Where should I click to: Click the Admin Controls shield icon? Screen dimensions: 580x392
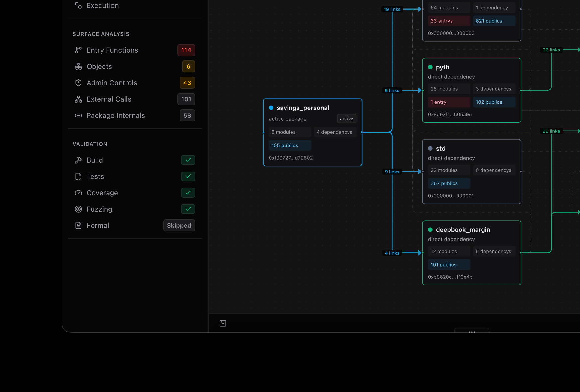point(78,83)
